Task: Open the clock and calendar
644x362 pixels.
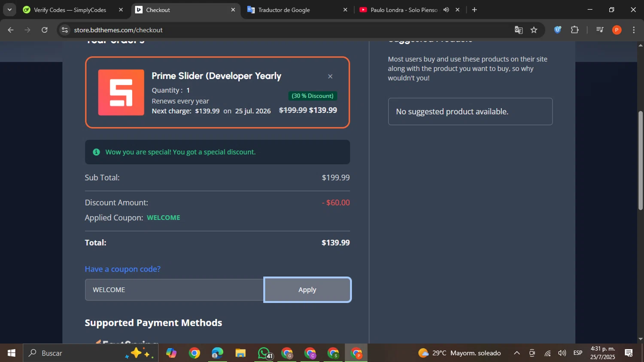Action: 603,353
